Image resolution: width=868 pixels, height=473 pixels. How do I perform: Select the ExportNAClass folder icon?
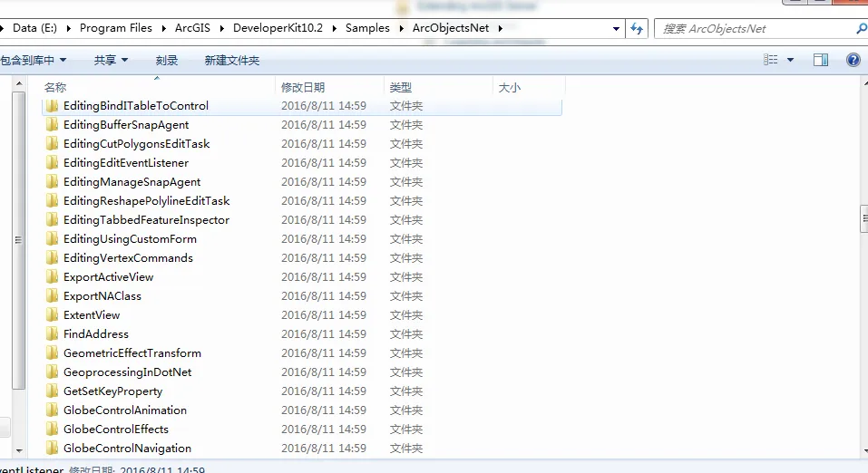tap(52, 296)
